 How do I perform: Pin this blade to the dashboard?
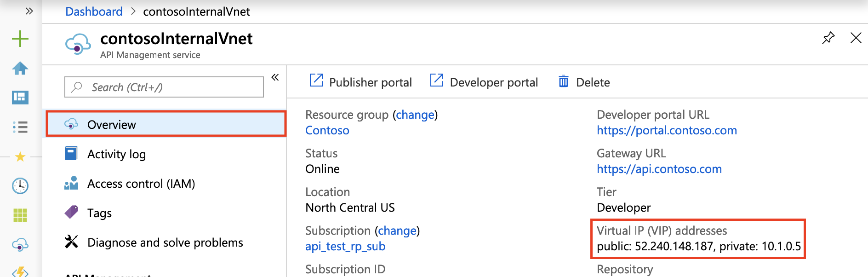828,38
